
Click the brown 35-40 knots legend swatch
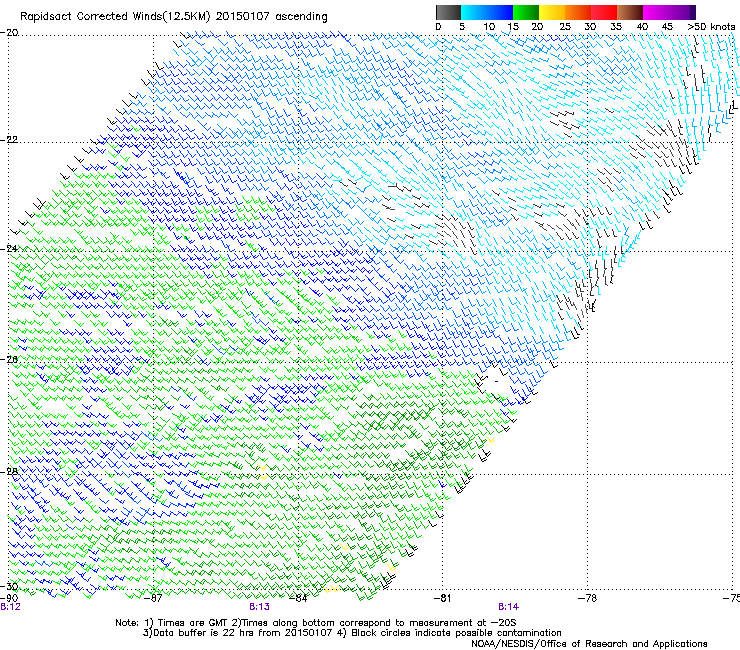tap(630, 12)
